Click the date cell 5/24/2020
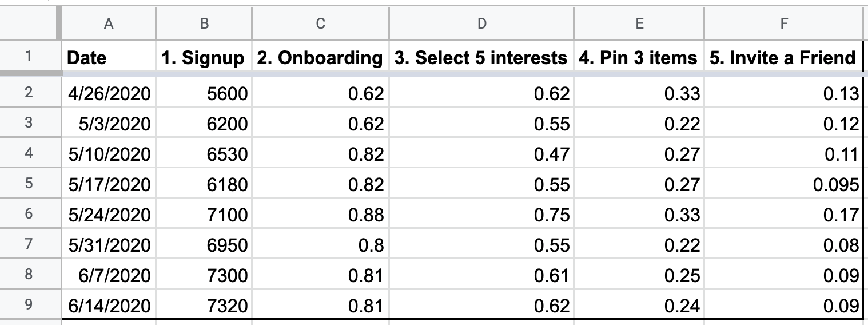 point(109,215)
